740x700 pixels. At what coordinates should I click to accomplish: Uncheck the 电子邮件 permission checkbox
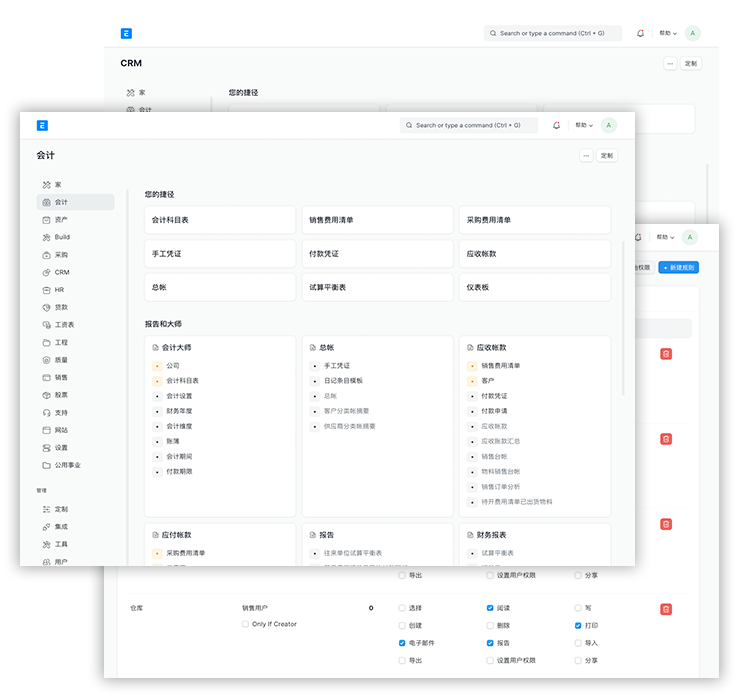pyautogui.click(x=402, y=643)
